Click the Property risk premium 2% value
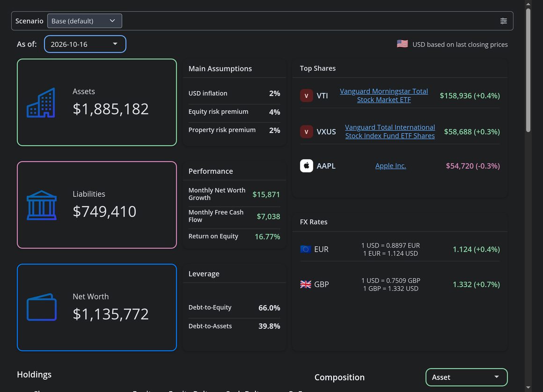The height and width of the screenshot is (392, 543). pyautogui.click(x=275, y=130)
